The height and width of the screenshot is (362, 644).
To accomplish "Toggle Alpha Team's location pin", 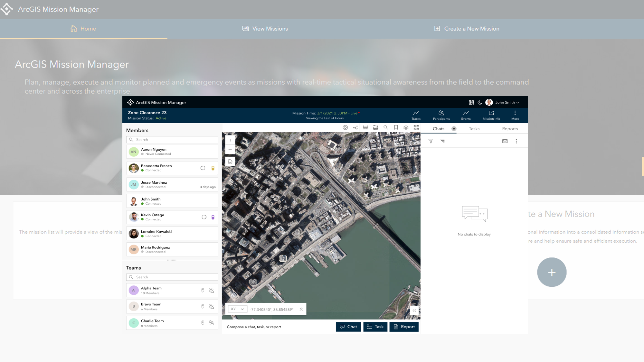I will [203, 290].
